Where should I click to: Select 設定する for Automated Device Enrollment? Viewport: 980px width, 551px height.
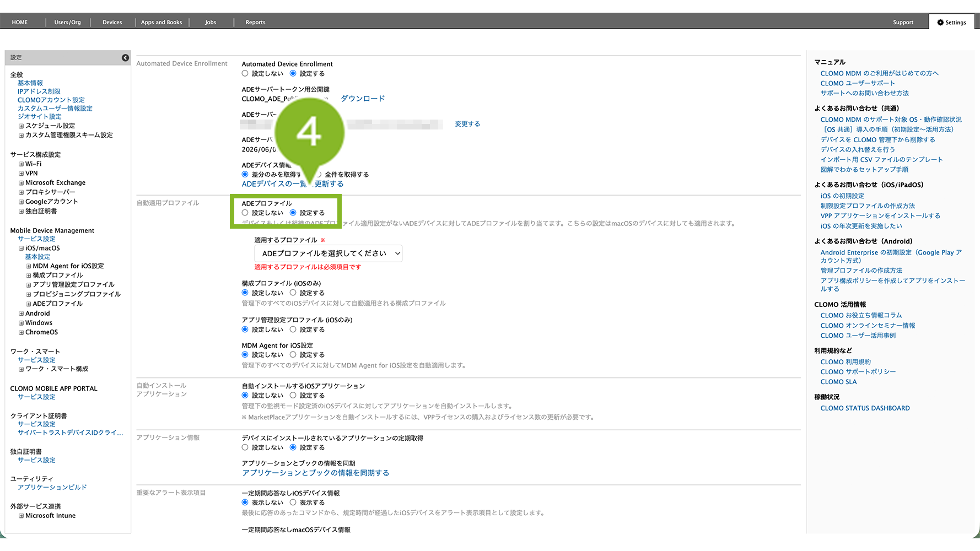(293, 73)
